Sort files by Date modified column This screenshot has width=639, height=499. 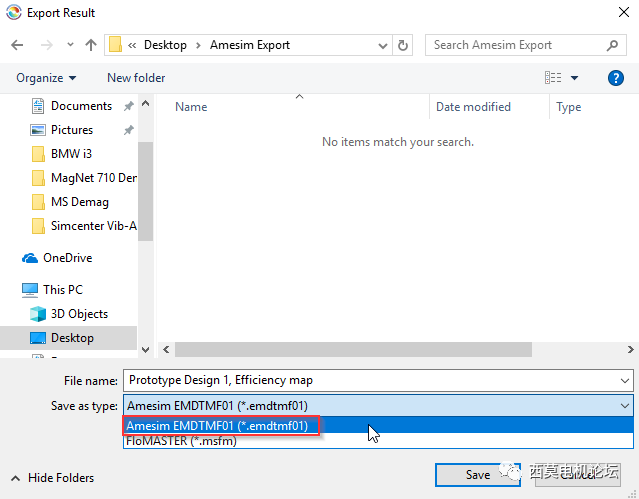pos(473,107)
